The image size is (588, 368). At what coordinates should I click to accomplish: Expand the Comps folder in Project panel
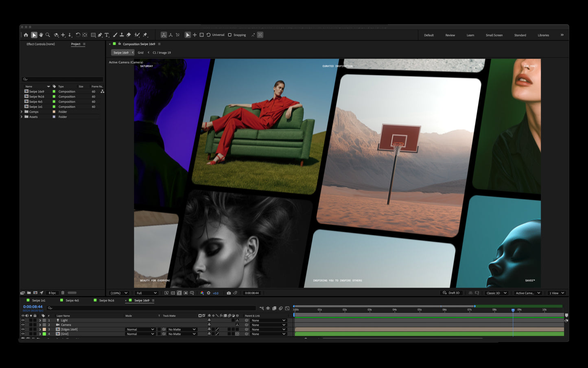[22, 112]
